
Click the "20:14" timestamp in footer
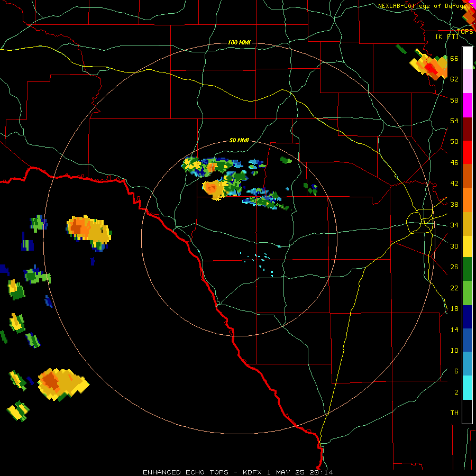pos(322,472)
